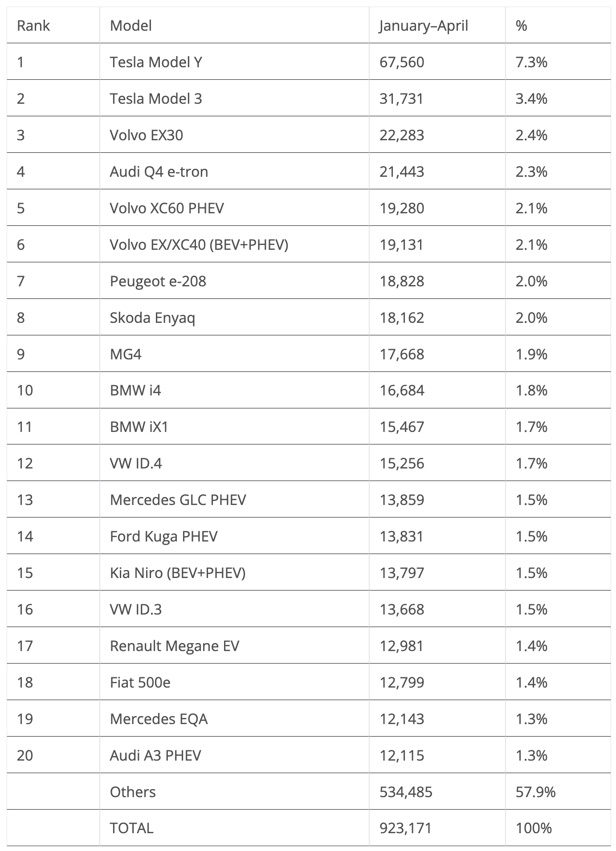Image resolution: width=616 pixels, height=851 pixels.
Task: Click the Model column header
Action: pos(131,26)
